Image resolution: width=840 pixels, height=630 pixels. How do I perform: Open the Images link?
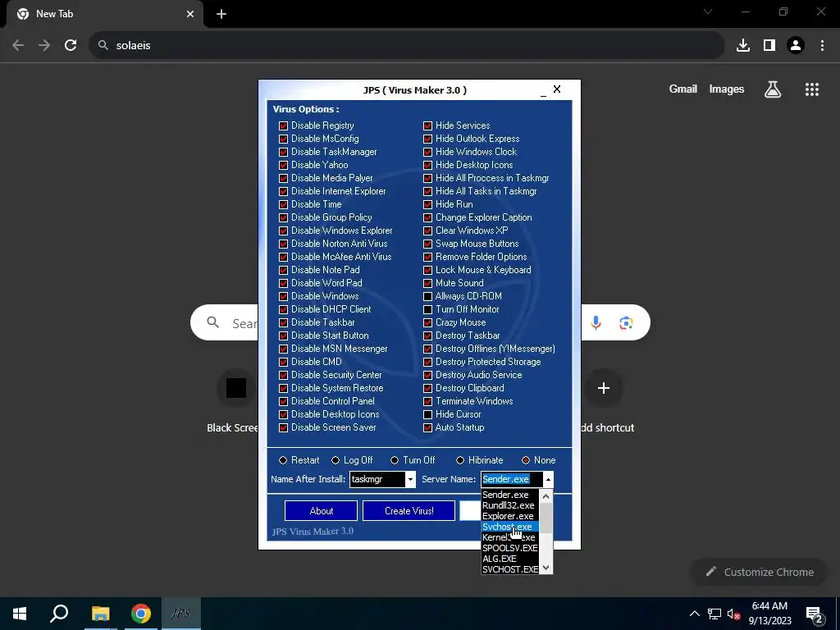pyautogui.click(x=727, y=89)
